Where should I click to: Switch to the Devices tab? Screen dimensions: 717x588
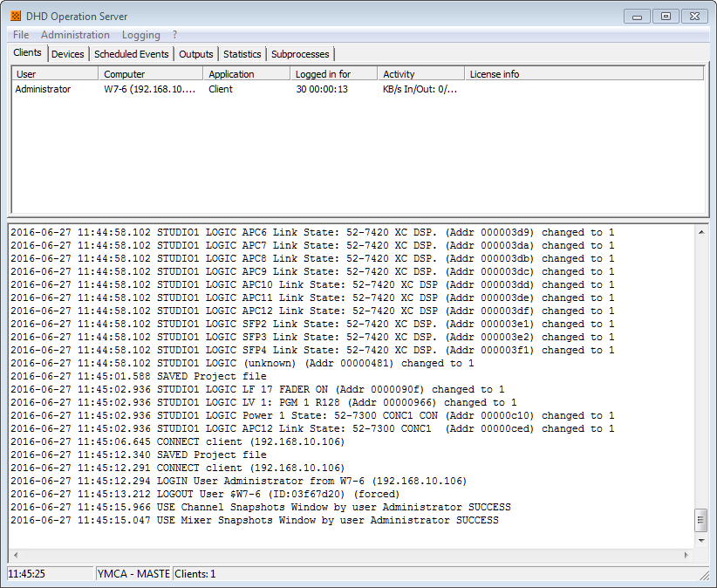pyautogui.click(x=68, y=54)
